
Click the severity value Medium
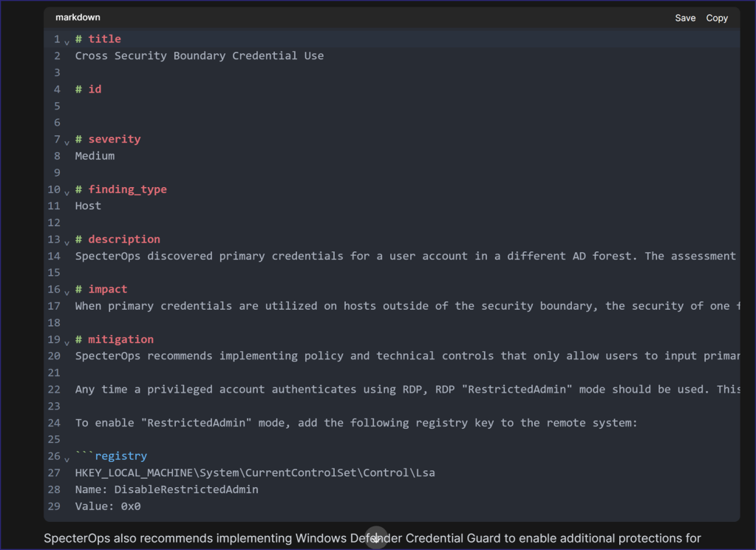tap(95, 156)
